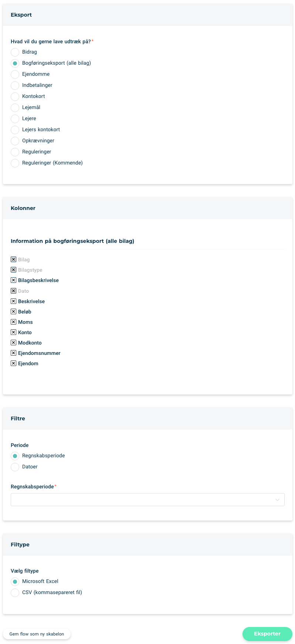Pick Kontokort for the export
This screenshot has width=295, height=644.
pos(15,96)
